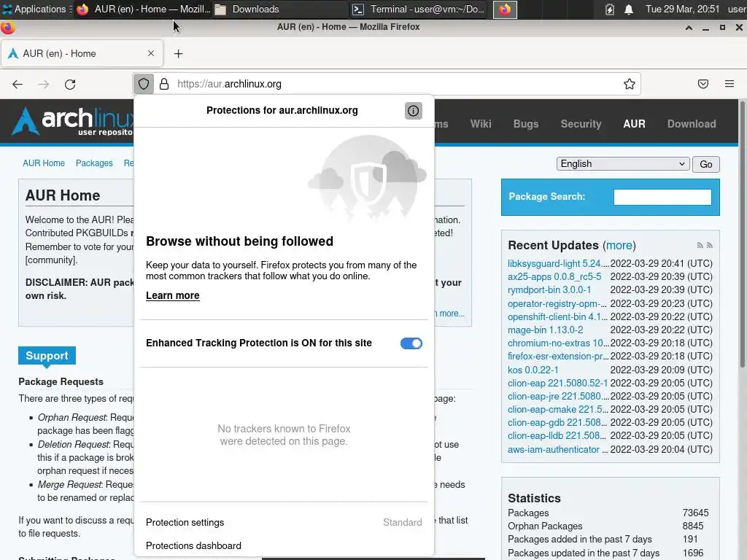Click the tracking protection shield icon
The width and height of the screenshot is (747, 560).
pos(144,85)
